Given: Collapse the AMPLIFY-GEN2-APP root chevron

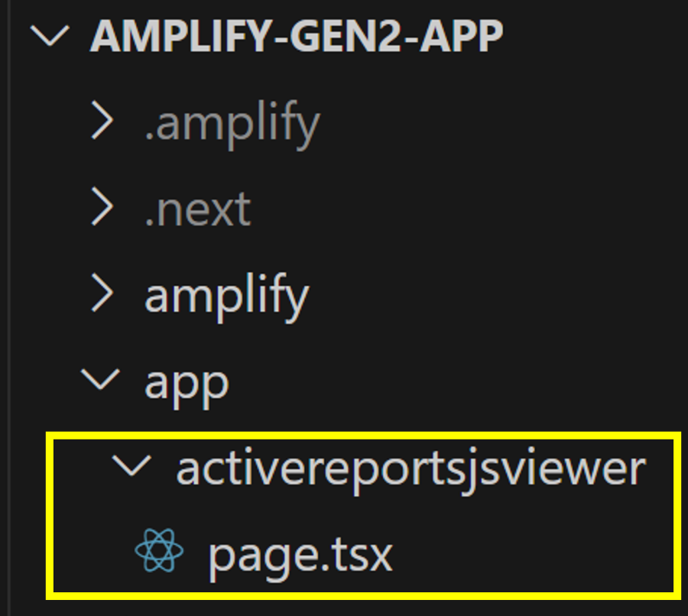Looking at the screenshot, I should coord(50,35).
